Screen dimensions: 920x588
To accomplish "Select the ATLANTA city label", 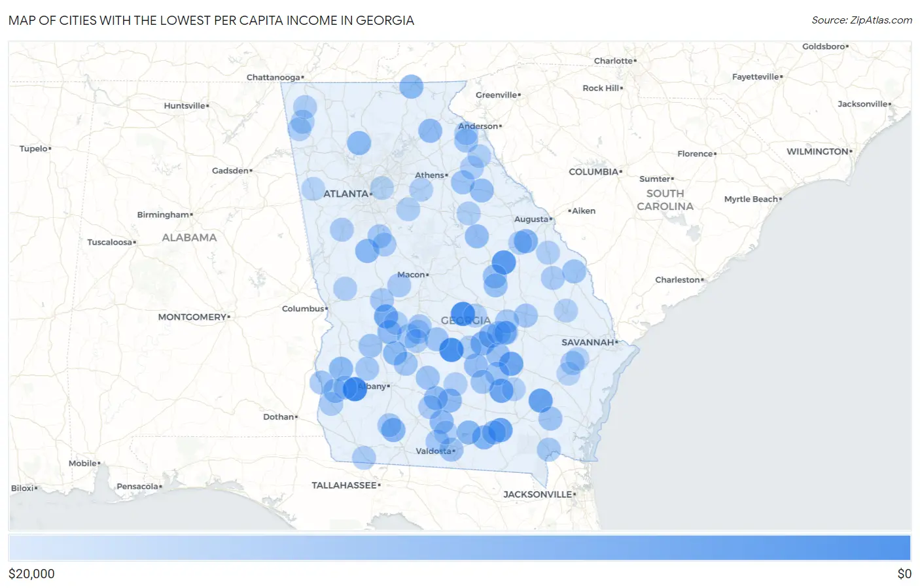I will coord(346,194).
